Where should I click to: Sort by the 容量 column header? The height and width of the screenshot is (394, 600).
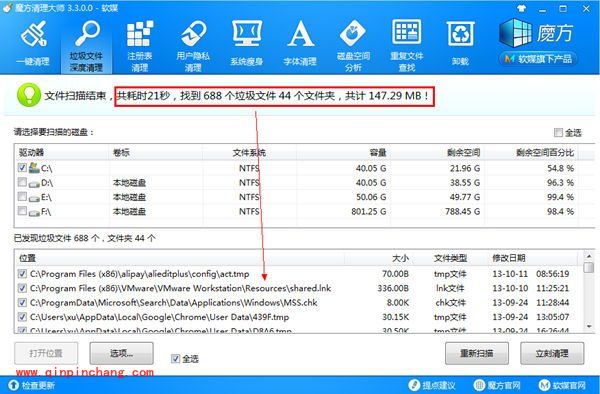click(x=343, y=153)
